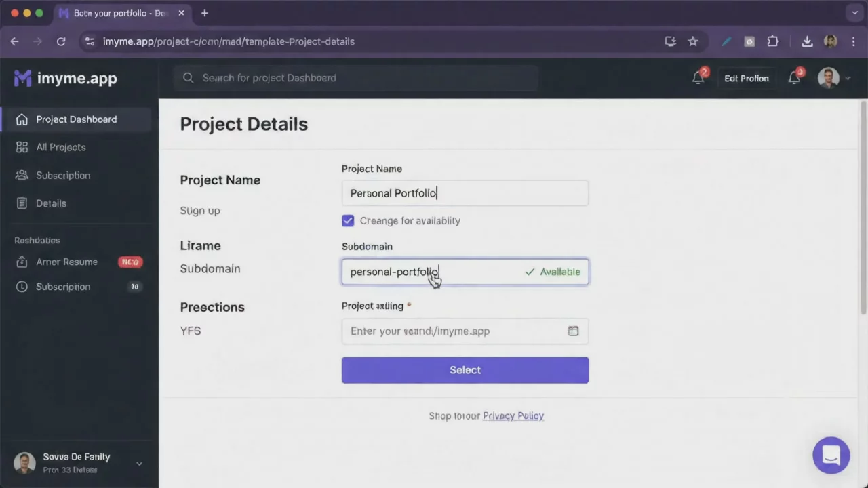The image size is (868, 488).
Task: Click the purple Select button
Action: point(465,370)
